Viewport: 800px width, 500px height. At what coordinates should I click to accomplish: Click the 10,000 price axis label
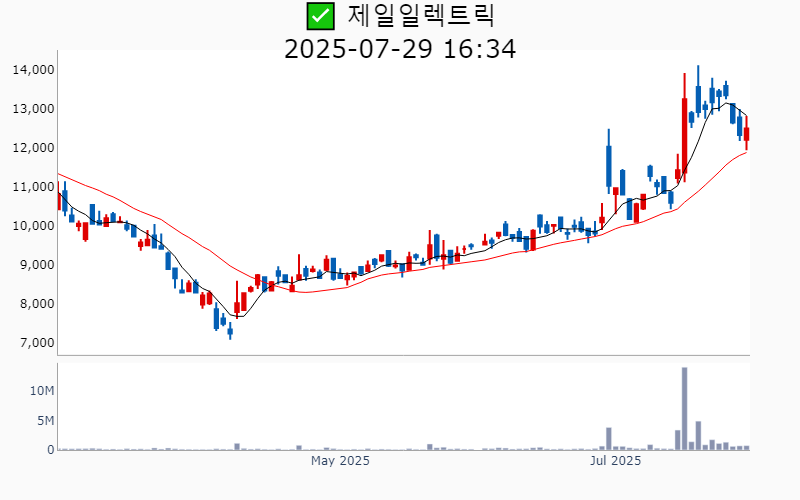click(33, 226)
